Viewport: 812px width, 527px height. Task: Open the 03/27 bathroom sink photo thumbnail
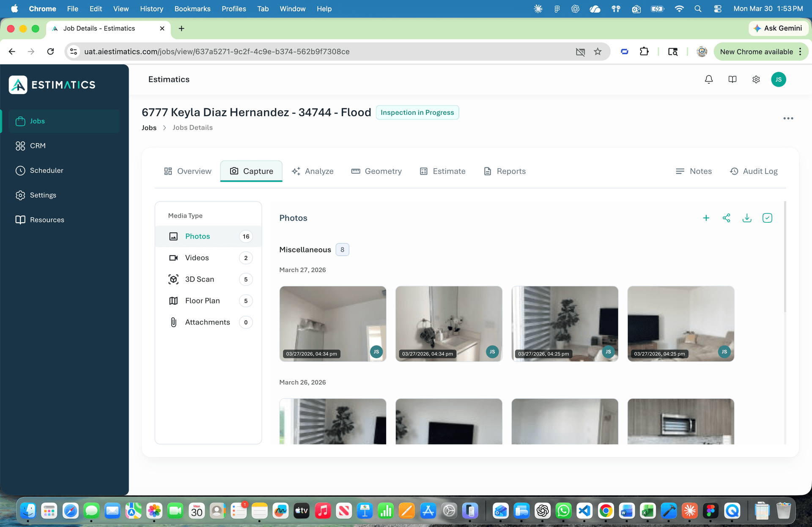pos(449,324)
